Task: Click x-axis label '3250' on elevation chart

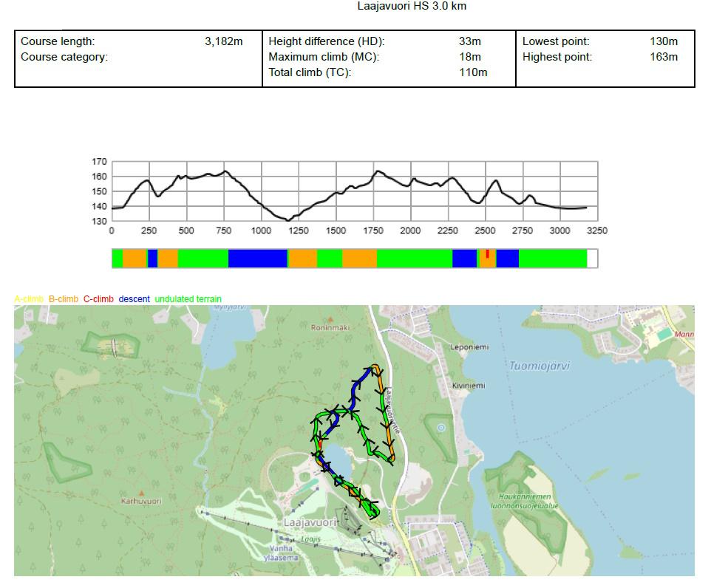Action: (x=596, y=230)
